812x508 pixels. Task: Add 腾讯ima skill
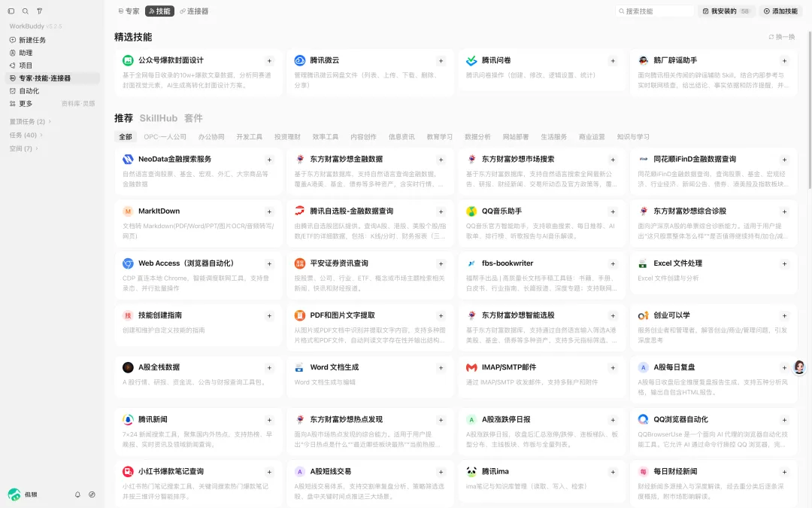(x=613, y=472)
